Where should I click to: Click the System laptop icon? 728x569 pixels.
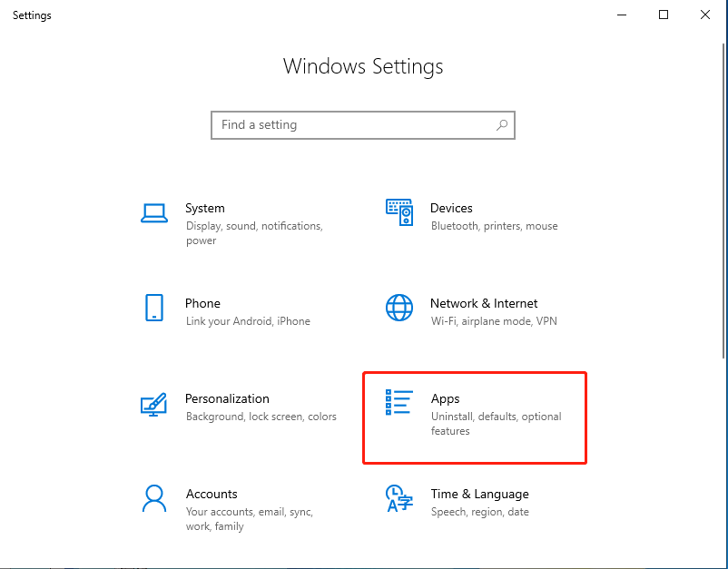[154, 213]
